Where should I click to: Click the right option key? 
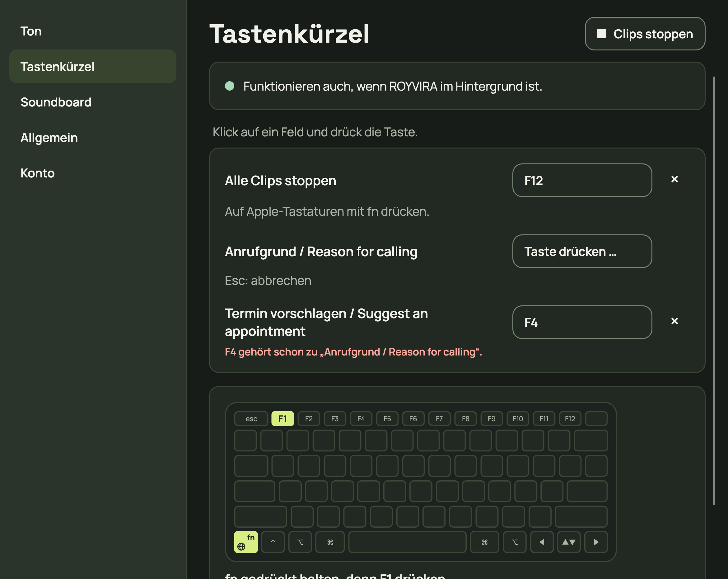515,542
